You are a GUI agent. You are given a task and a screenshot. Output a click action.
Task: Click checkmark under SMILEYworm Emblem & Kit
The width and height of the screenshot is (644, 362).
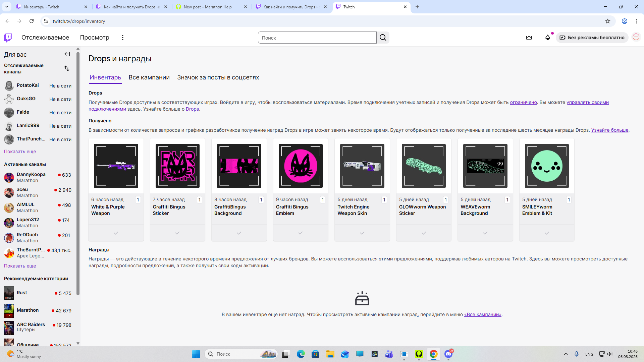(547, 233)
